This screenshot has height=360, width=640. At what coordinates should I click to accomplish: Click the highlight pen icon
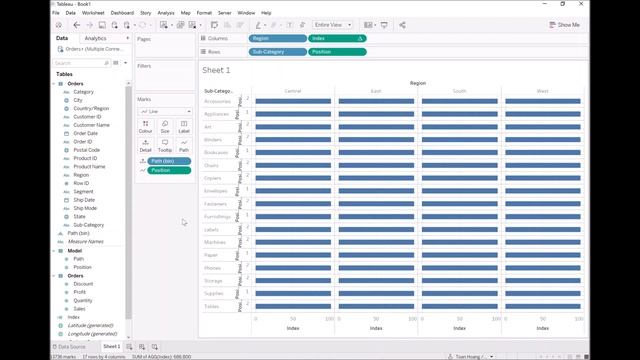258,25
